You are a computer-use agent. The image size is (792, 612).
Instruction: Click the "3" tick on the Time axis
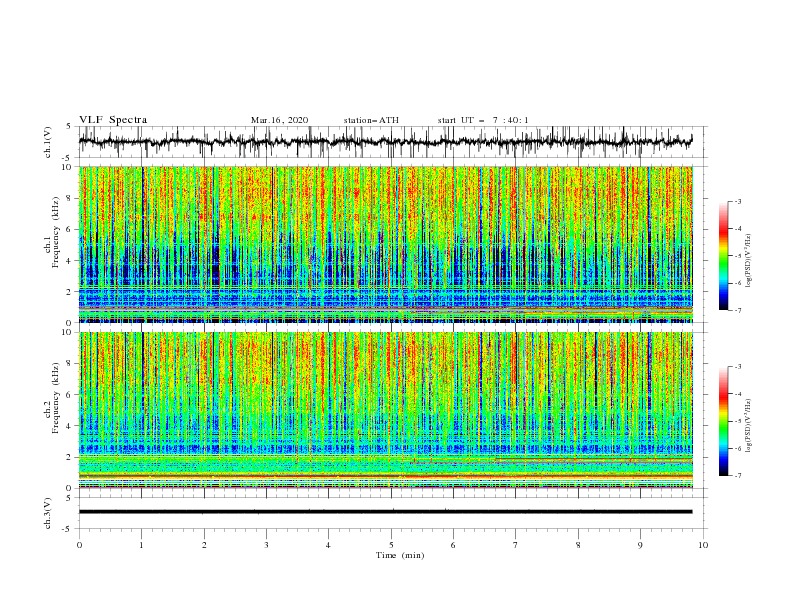point(266,545)
